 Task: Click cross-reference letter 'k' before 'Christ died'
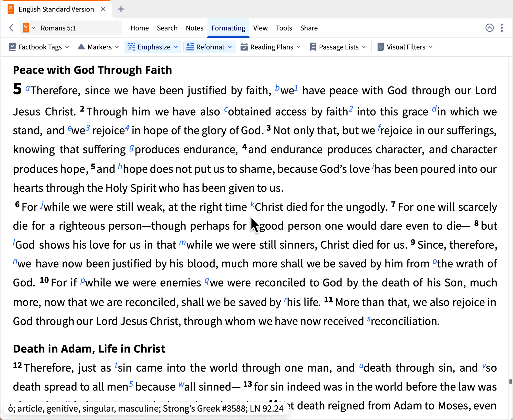tap(252, 204)
